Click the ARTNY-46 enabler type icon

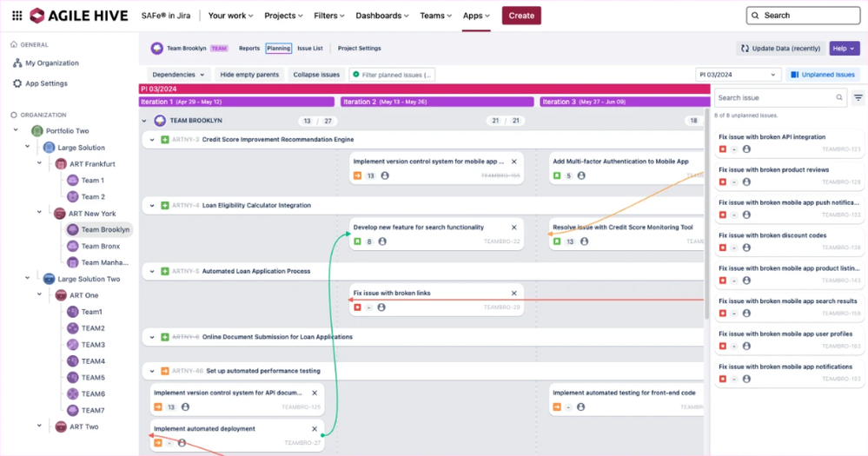165,371
